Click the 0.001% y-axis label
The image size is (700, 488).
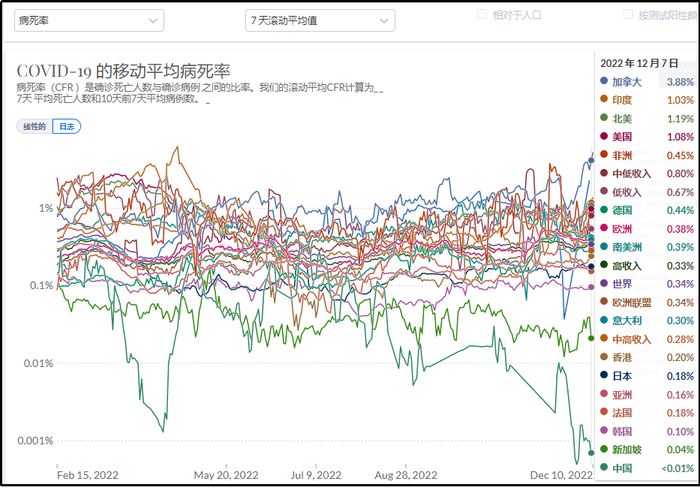pyautogui.click(x=35, y=441)
